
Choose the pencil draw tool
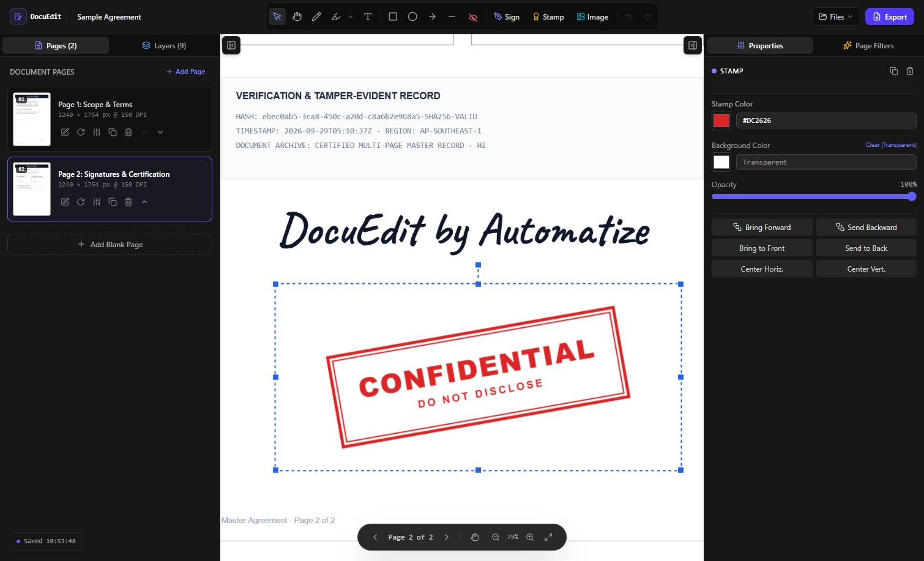316,17
